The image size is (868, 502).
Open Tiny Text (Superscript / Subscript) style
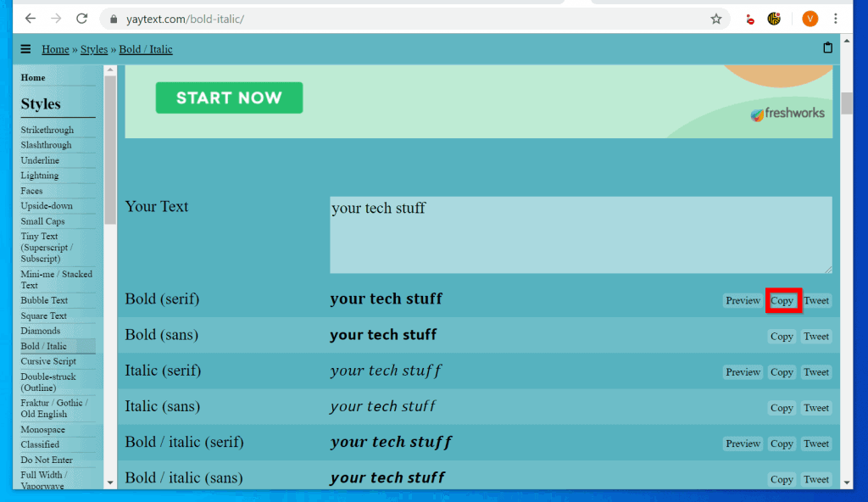coord(47,247)
